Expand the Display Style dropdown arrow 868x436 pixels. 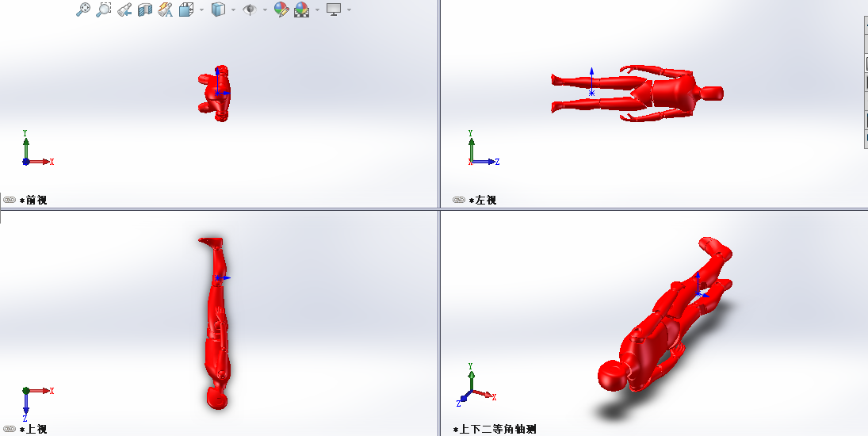point(233,10)
